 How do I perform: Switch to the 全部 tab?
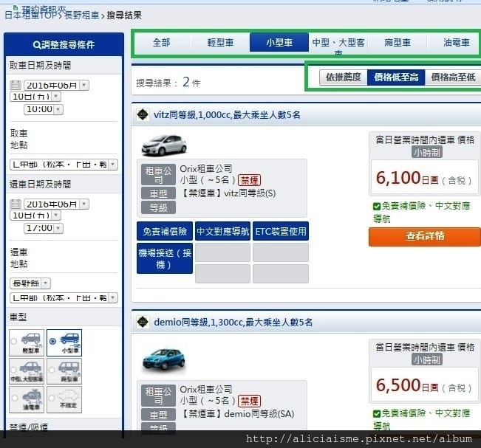pyautogui.click(x=161, y=43)
